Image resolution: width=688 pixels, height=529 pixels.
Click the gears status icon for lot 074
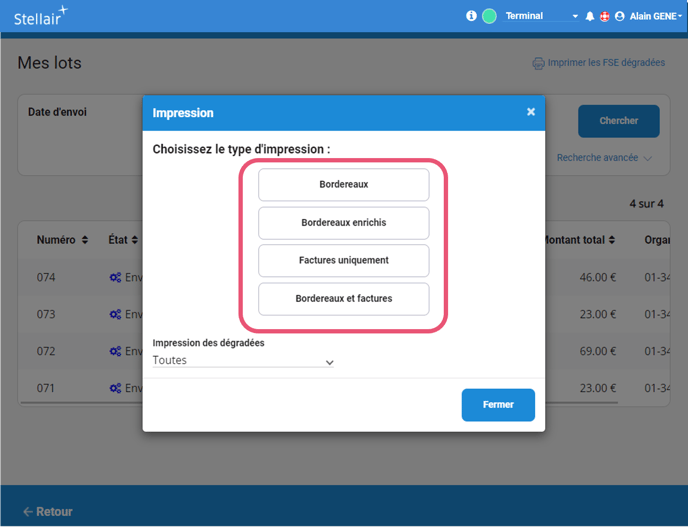pos(115,278)
